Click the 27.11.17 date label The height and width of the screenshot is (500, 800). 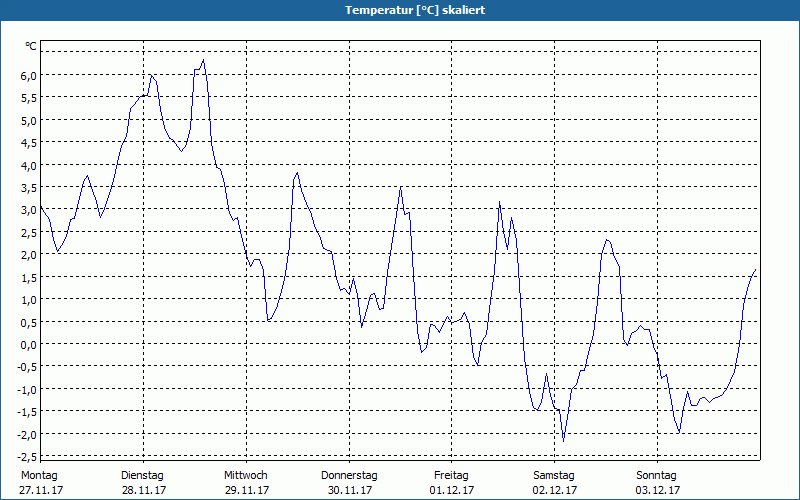click(x=41, y=490)
